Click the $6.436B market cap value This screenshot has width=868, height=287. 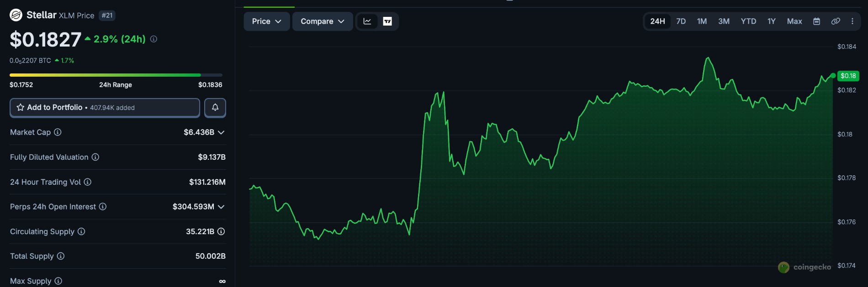point(199,132)
